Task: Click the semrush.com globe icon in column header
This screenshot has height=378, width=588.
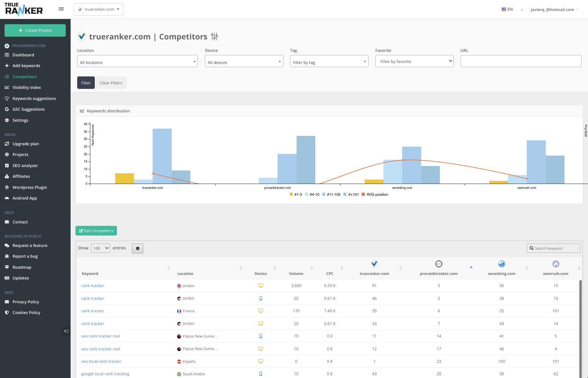Action: [556, 264]
